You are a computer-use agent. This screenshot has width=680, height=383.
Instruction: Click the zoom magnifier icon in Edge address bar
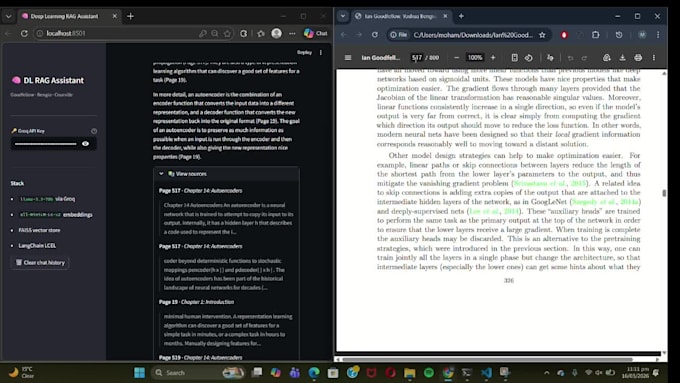(x=215, y=33)
